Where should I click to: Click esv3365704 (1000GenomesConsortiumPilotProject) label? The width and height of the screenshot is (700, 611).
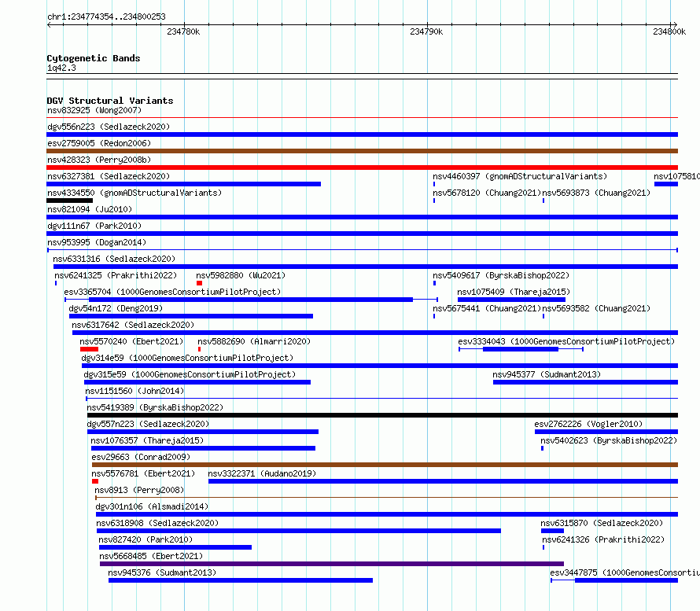click(172, 292)
